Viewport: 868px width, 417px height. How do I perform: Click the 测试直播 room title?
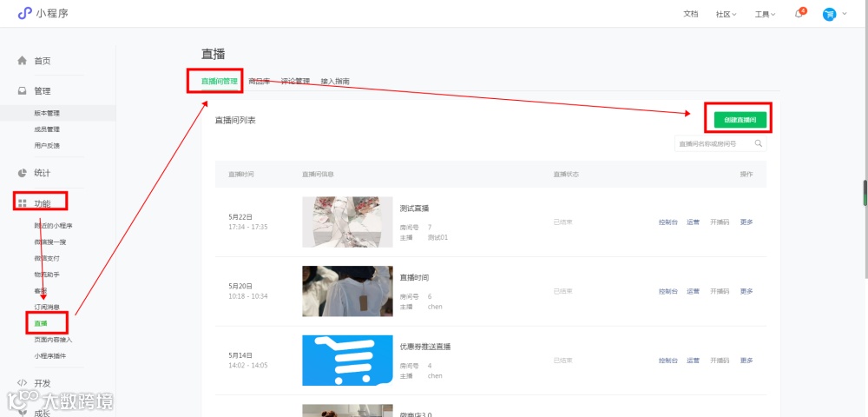pyautogui.click(x=414, y=208)
